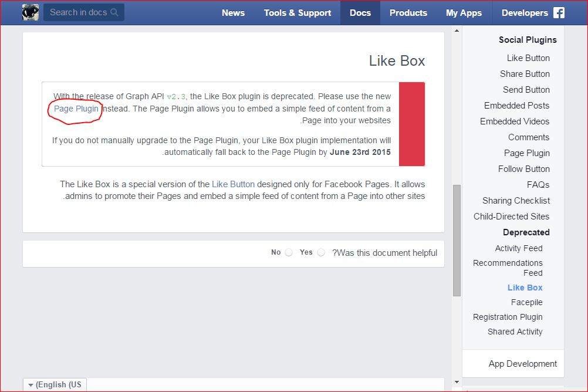Open Activity Feed docs
588x392 pixels.
click(519, 248)
